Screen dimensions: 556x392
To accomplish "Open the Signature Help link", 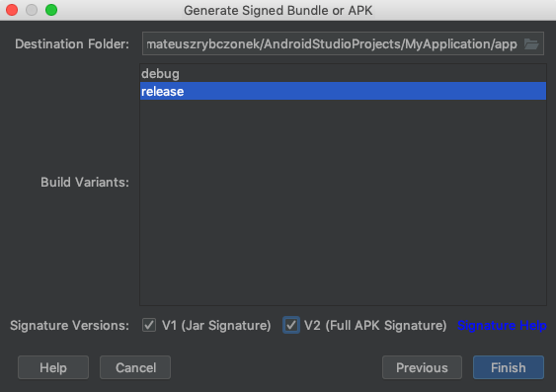I will tap(502, 325).
